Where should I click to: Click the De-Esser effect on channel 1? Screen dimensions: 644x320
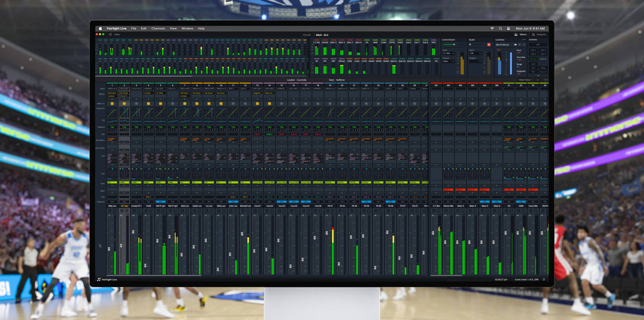[x=112, y=93]
